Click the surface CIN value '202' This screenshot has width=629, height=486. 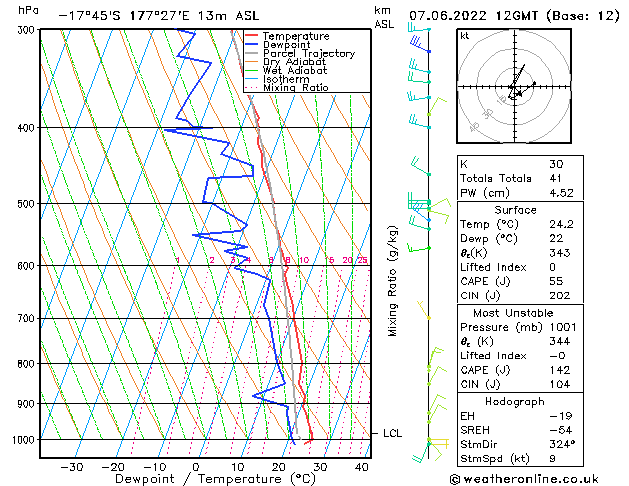click(x=560, y=296)
